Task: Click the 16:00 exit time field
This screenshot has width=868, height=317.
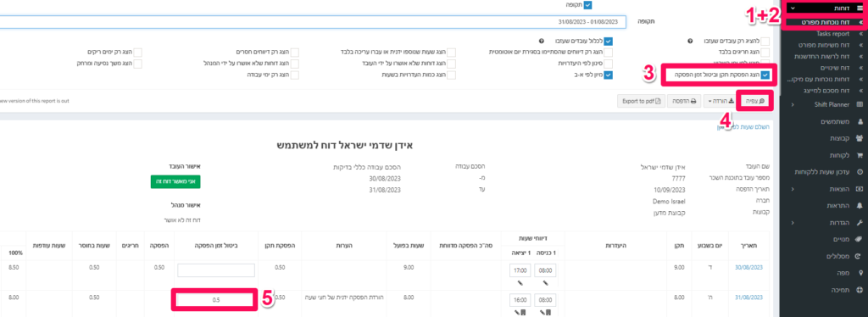Action: click(x=520, y=300)
